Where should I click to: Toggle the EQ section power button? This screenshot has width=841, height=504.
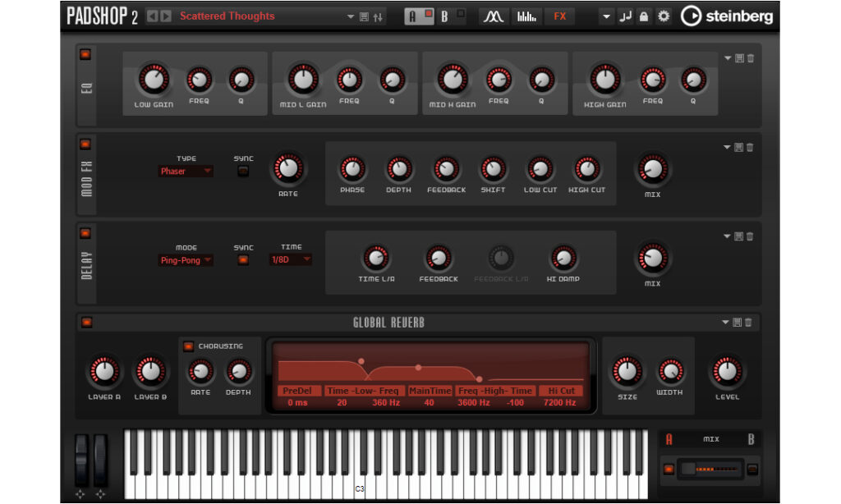point(85,55)
